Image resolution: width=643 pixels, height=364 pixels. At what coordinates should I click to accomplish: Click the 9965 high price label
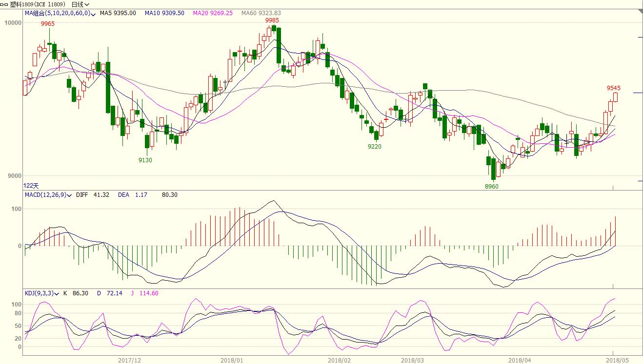coord(48,24)
